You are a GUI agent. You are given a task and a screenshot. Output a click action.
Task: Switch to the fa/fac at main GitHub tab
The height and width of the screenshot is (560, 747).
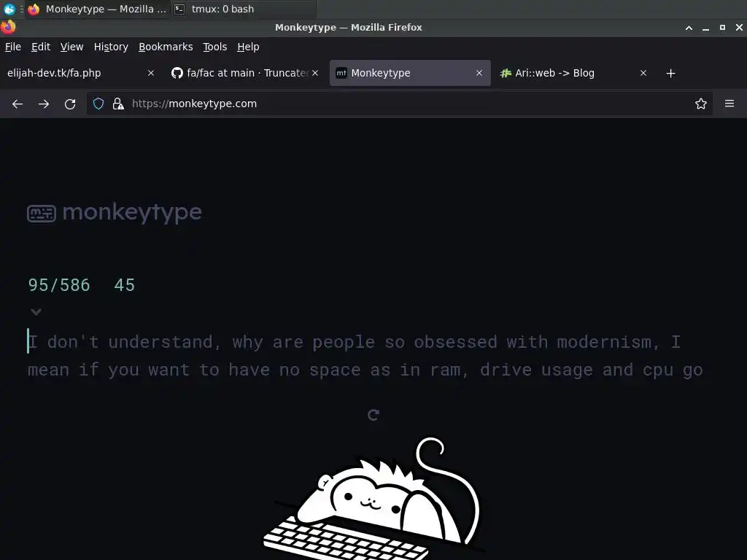pyautogui.click(x=244, y=73)
